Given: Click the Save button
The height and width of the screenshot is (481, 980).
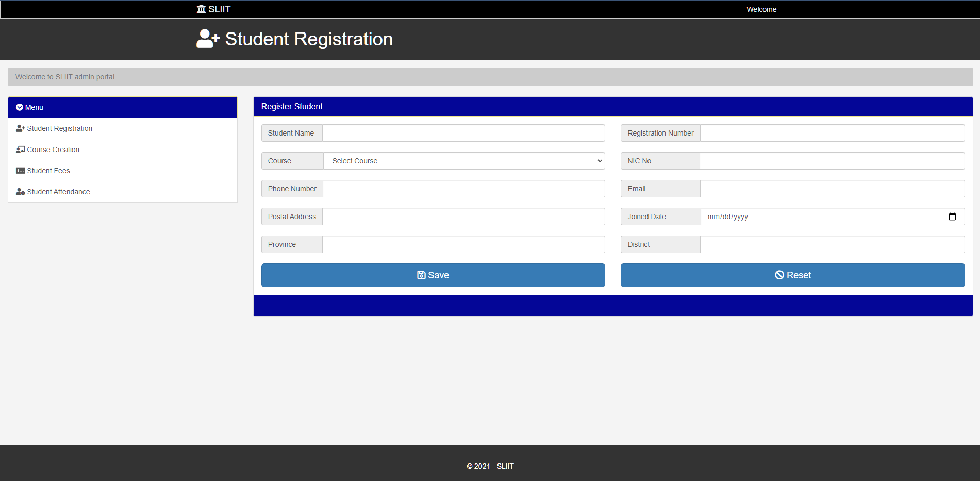Looking at the screenshot, I should (x=433, y=275).
